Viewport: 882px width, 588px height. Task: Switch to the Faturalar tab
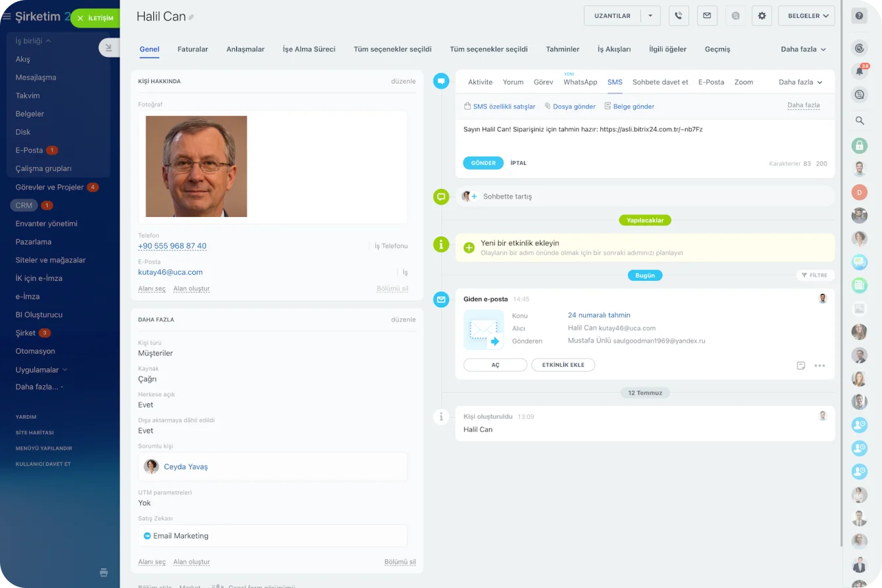click(x=193, y=49)
